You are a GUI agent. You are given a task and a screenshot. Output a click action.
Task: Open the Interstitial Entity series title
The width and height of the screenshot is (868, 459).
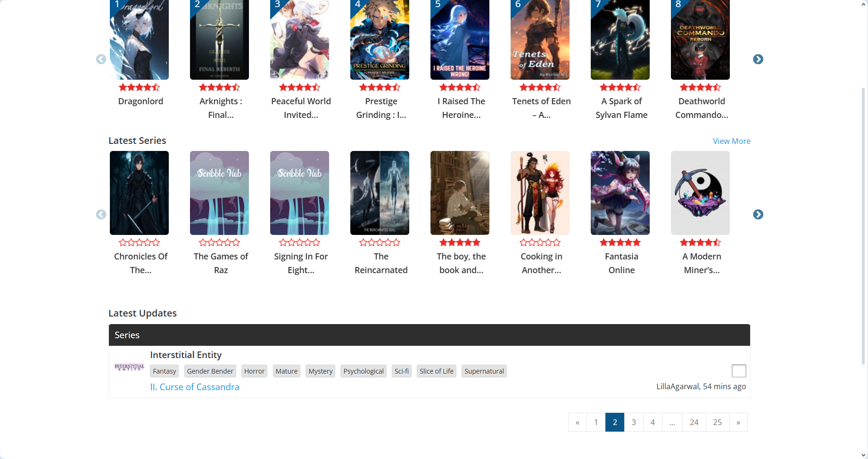186,355
